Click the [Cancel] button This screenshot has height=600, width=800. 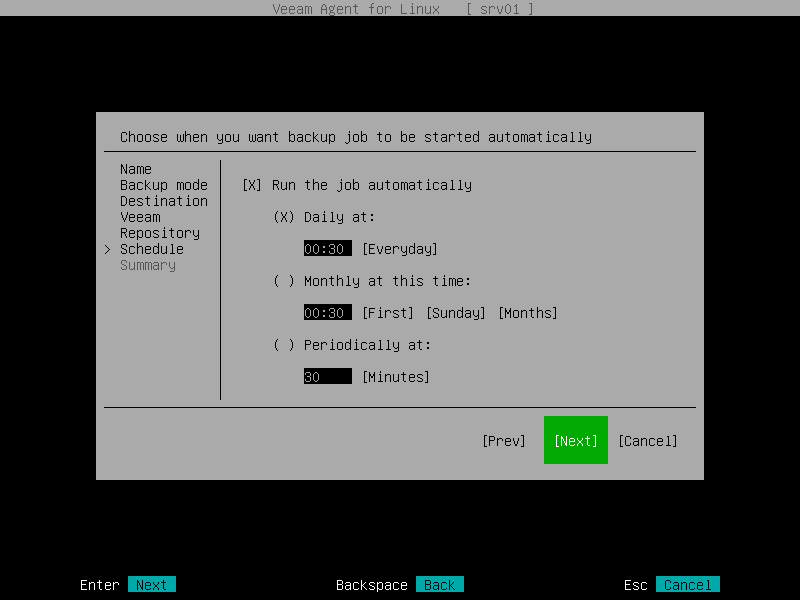point(647,440)
